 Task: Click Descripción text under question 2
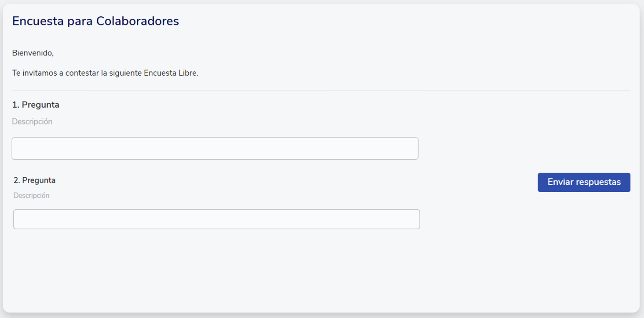click(31, 195)
